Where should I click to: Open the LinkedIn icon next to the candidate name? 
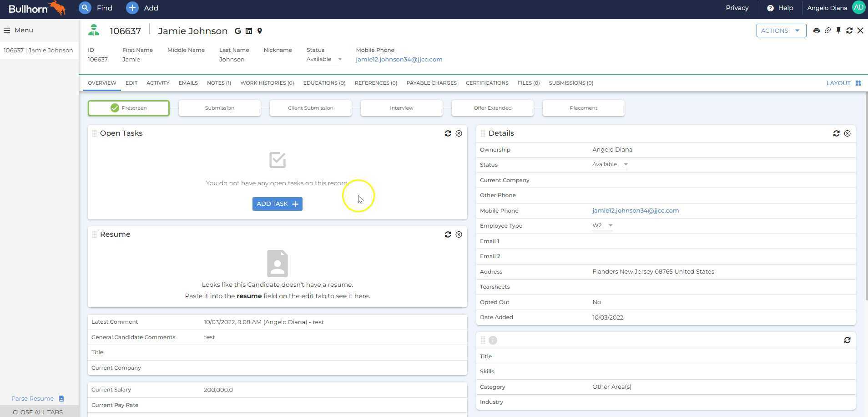[249, 31]
